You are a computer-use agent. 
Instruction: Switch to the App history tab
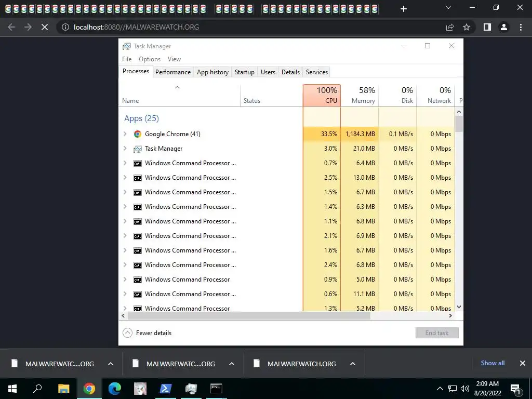pos(212,72)
